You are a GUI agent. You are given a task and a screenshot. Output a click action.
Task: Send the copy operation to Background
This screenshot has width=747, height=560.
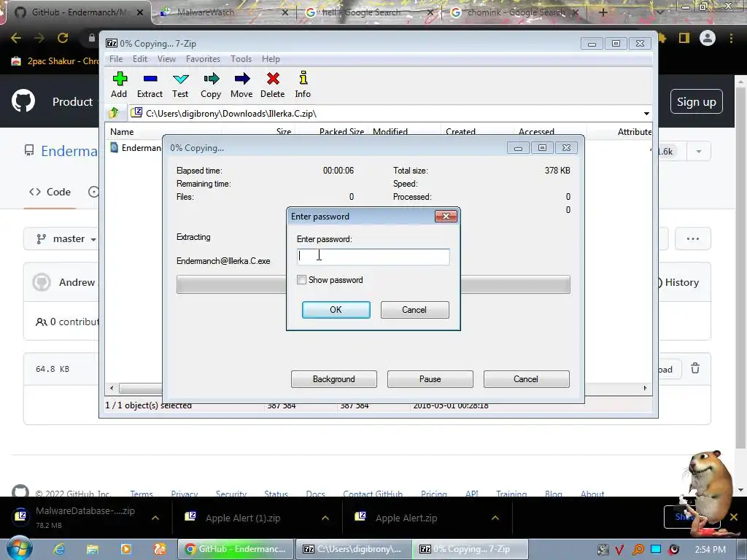(x=334, y=379)
